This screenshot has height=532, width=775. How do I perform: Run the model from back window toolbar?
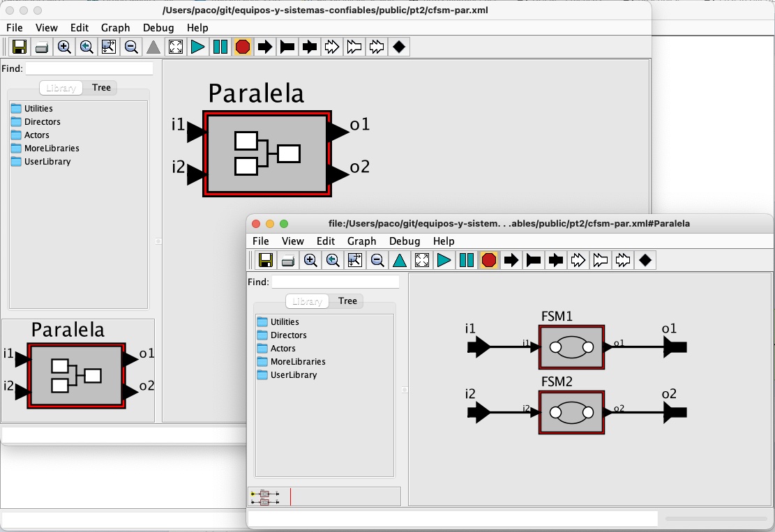197,47
